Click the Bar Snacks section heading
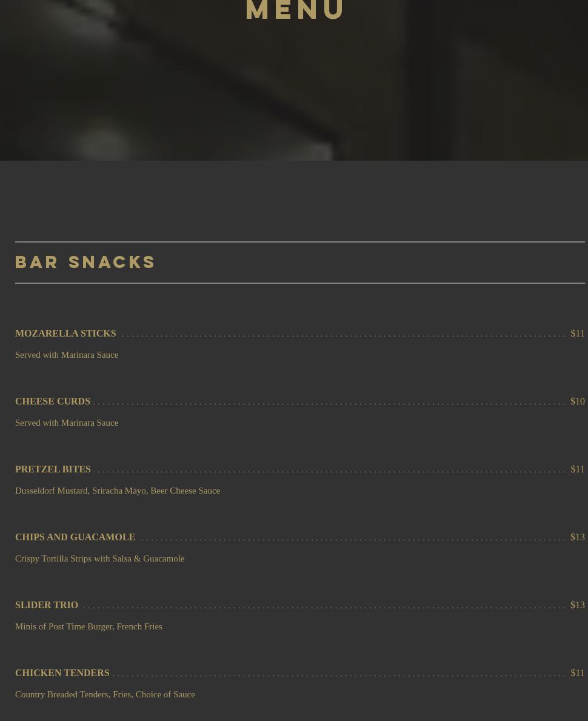 coord(85,262)
